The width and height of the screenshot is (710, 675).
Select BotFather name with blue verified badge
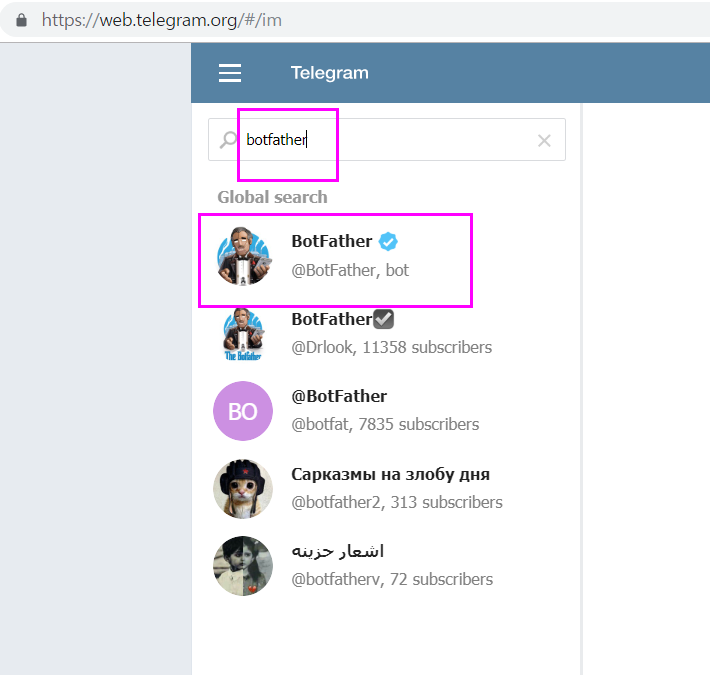tap(331, 241)
